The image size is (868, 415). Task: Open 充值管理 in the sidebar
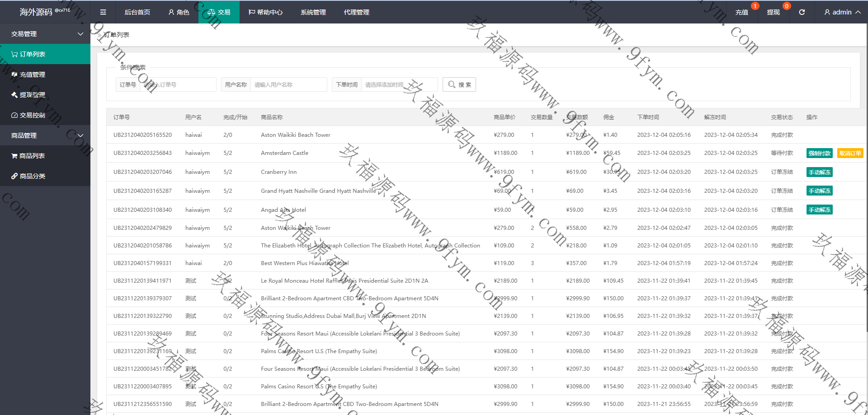(33, 75)
